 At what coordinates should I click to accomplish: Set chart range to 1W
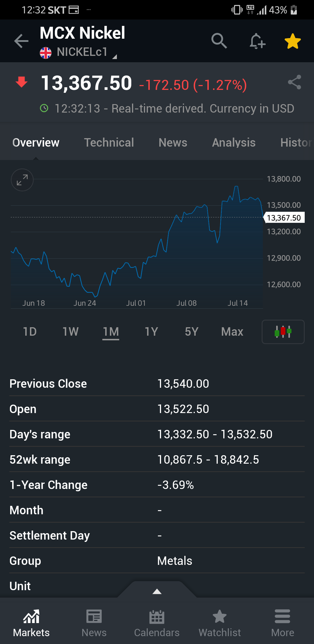pos(70,332)
